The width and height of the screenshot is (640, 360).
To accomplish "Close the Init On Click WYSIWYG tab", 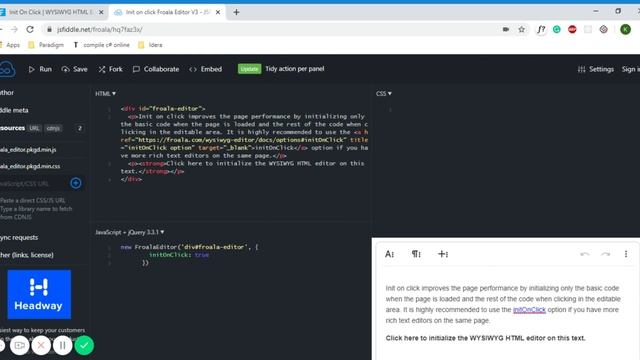I will coord(101,12).
